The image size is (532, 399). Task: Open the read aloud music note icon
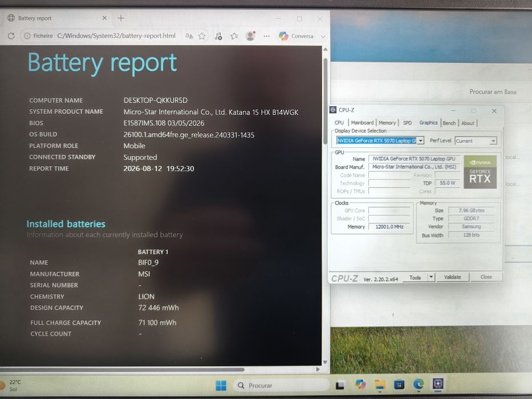point(218,35)
